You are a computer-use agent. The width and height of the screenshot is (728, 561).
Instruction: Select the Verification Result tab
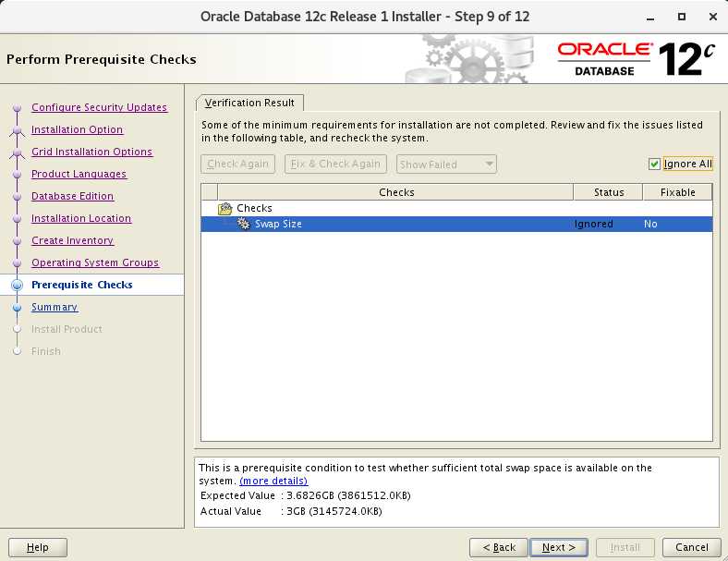pyautogui.click(x=249, y=103)
